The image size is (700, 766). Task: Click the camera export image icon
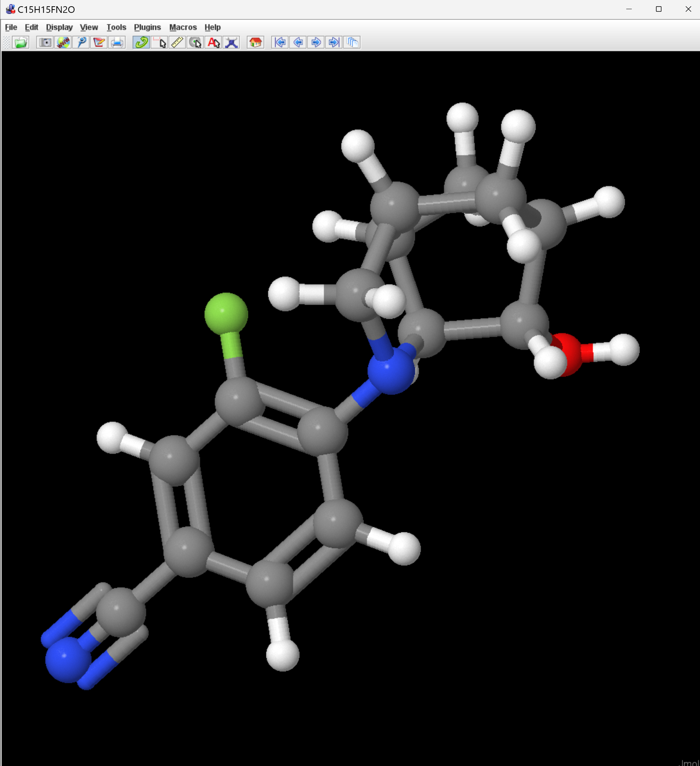coord(45,42)
